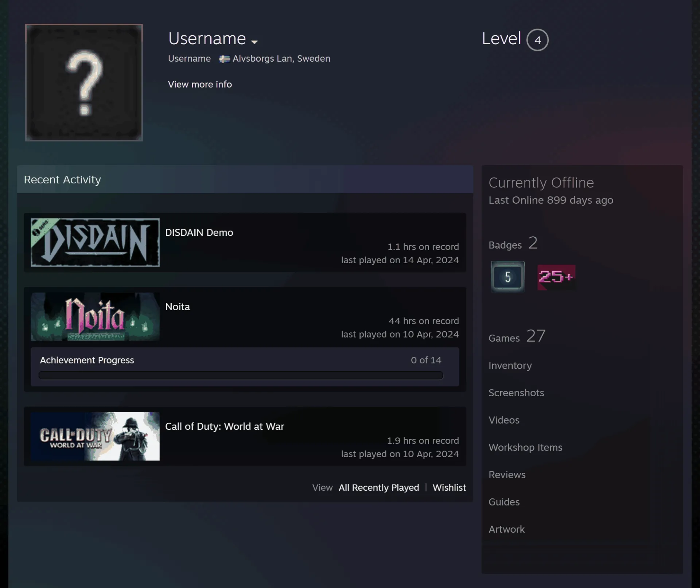Open Inventory in the sidebar
This screenshot has height=588, width=700.
tap(510, 365)
